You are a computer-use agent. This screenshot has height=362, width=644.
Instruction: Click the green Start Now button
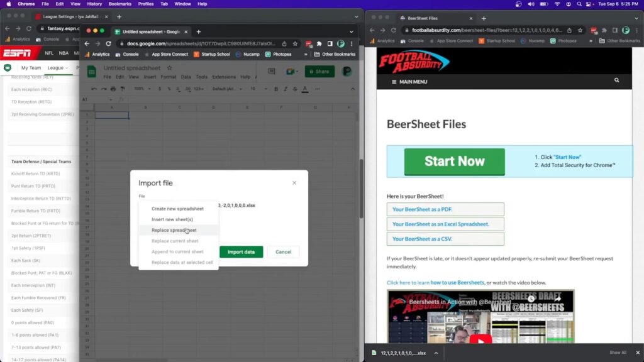(x=454, y=162)
